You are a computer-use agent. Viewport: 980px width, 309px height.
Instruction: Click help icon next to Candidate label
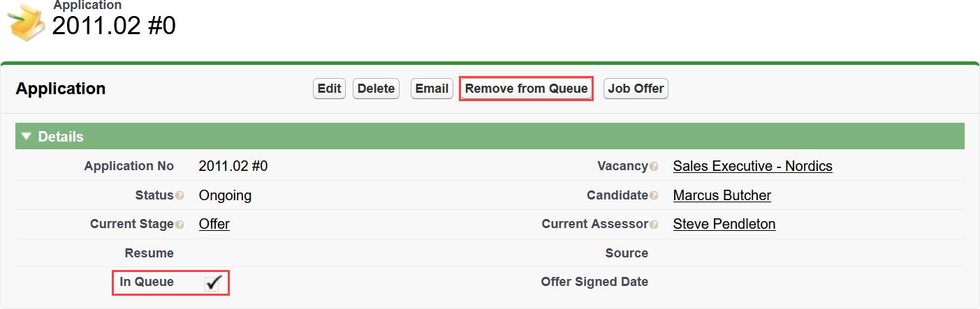[x=654, y=196]
